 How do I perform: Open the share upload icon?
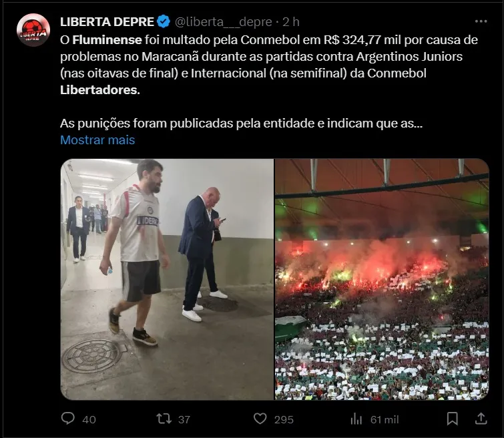481,419
